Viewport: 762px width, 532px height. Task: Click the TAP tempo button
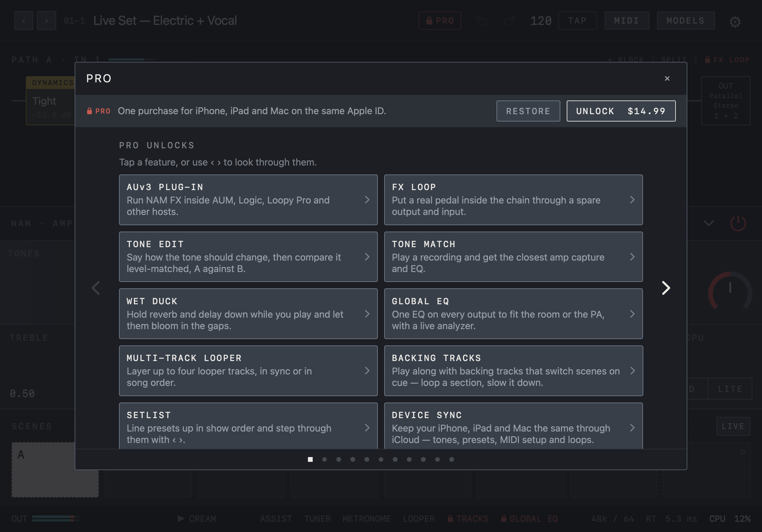(577, 20)
